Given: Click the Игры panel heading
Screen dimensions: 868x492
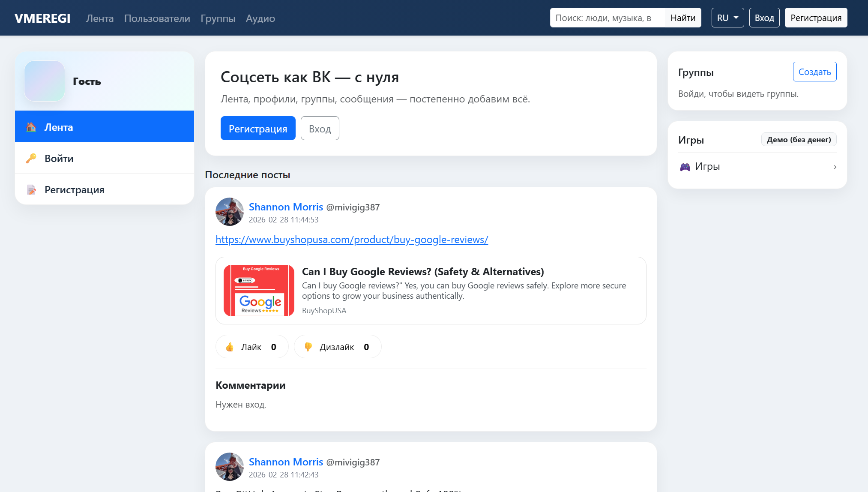Looking at the screenshot, I should pos(691,140).
